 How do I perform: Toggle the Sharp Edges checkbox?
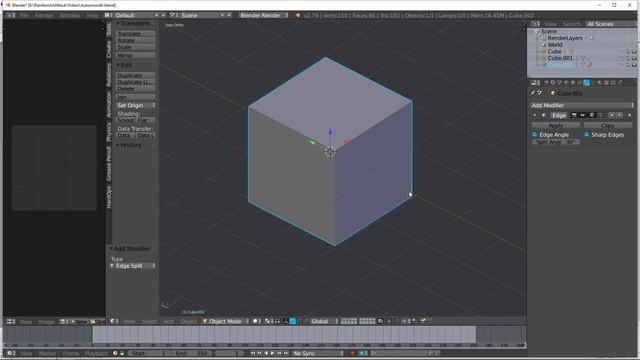(x=587, y=135)
